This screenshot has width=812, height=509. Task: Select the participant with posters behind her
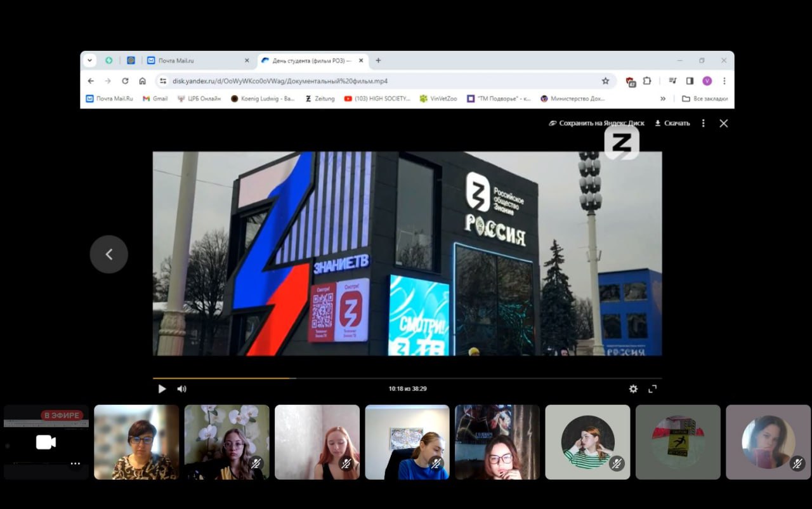click(497, 442)
